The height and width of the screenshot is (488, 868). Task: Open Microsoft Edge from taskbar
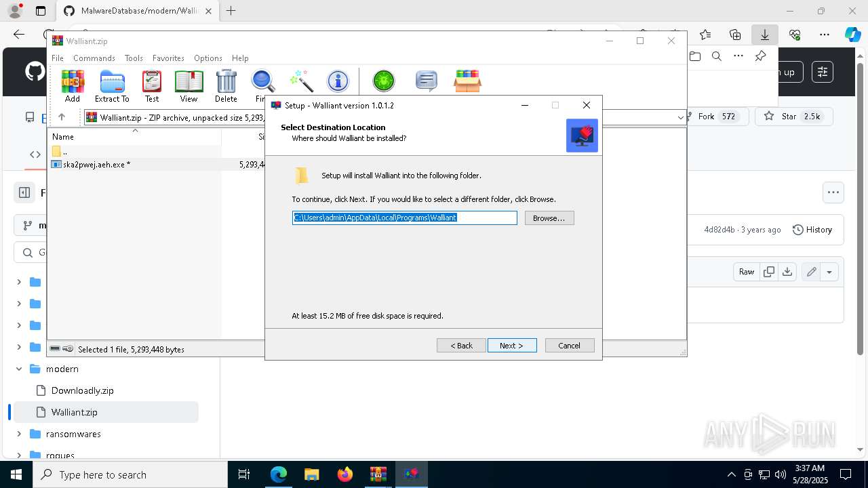click(x=279, y=474)
